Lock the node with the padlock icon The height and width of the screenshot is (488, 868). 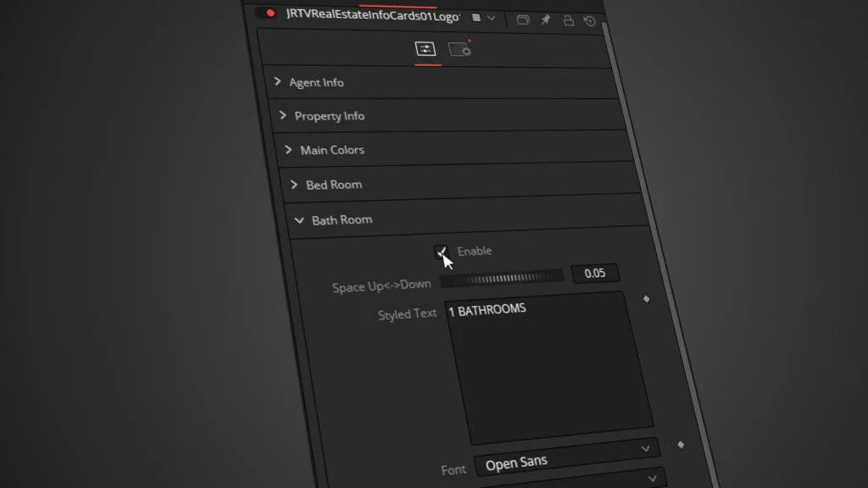568,20
